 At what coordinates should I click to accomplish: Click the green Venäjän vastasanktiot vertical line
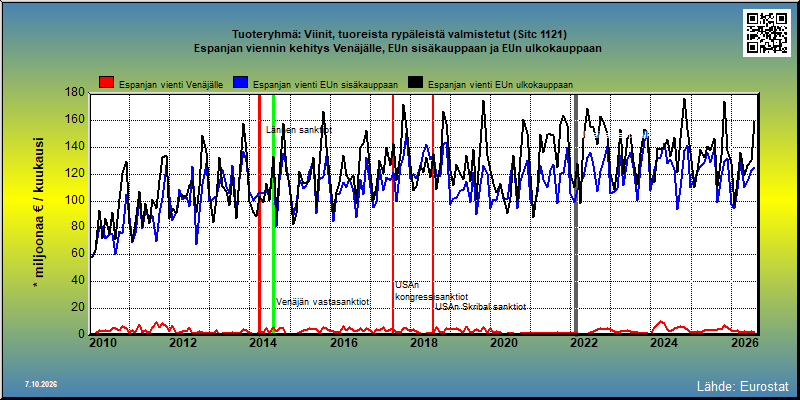coord(273,214)
